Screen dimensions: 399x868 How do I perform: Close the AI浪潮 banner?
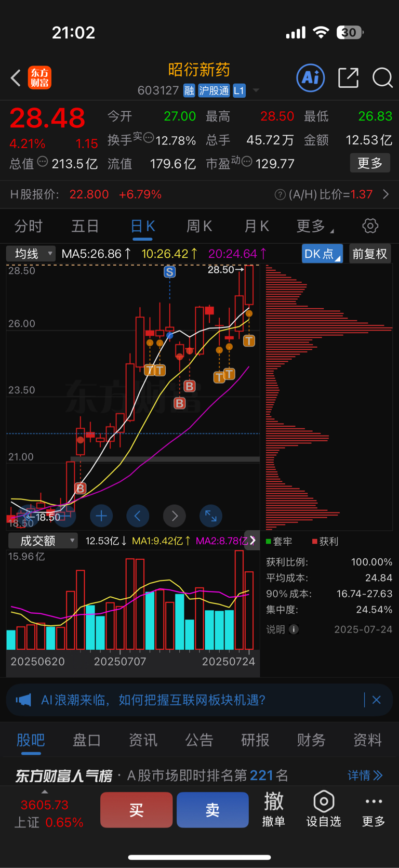tap(377, 700)
